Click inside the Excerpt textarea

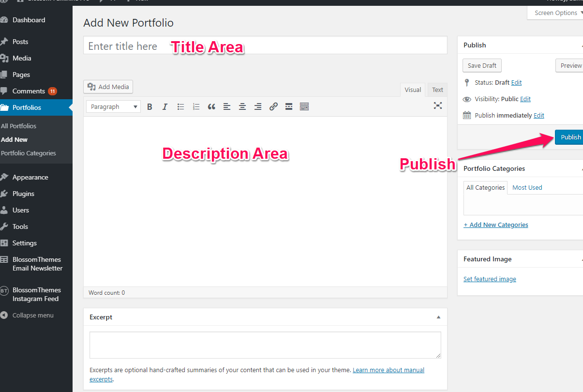(x=265, y=345)
